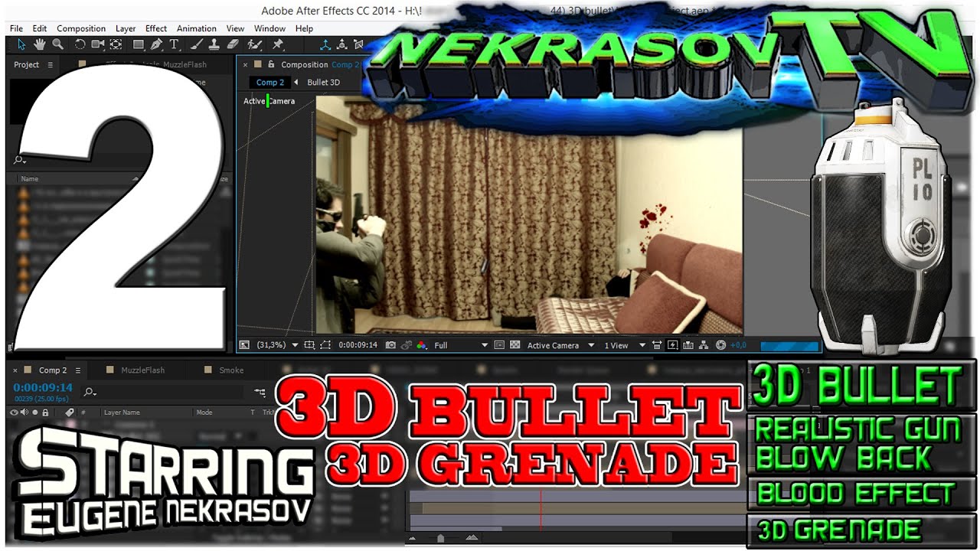Screen dimensions: 980x551
Task: Open Composition Flowchart from viewer bar
Action: pos(704,345)
